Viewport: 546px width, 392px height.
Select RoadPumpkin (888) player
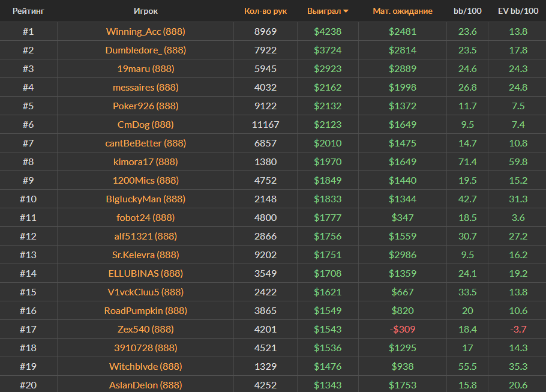[x=146, y=311]
